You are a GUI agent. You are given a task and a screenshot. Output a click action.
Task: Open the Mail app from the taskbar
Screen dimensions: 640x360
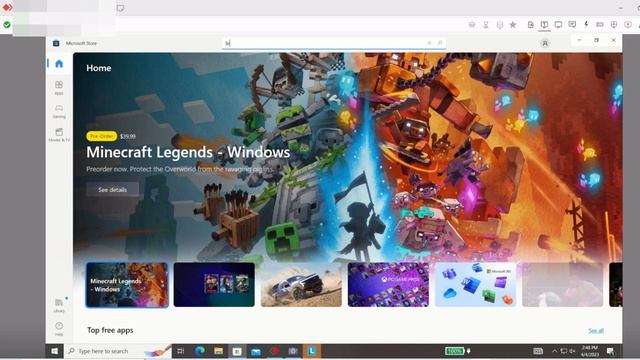pyautogui.click(x=256, y=351)
